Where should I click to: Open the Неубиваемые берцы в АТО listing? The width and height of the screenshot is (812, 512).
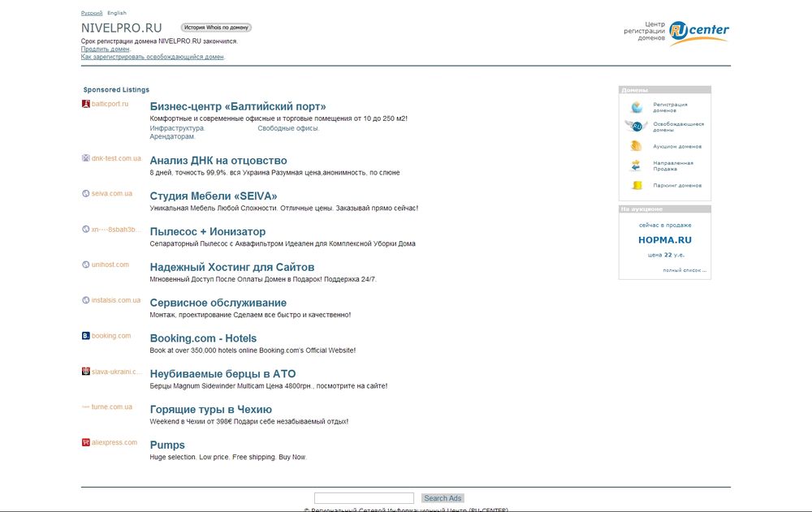(222, 374)
